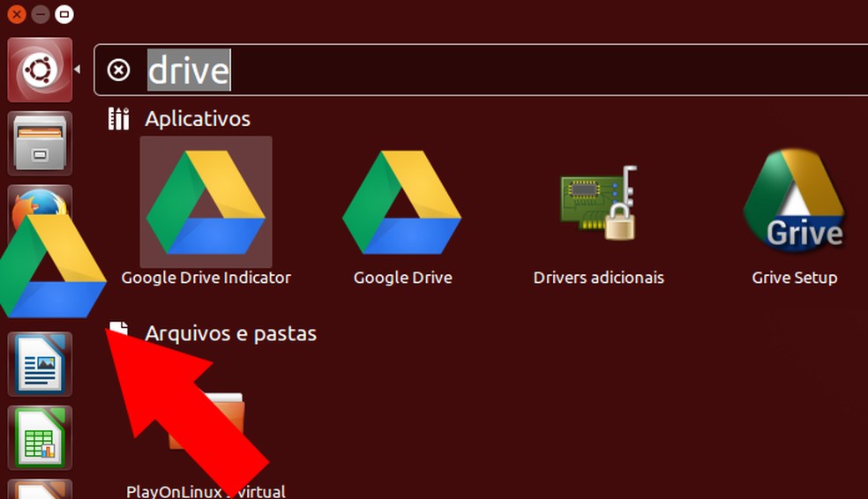868x499 pixels.
Task: Click the Google Drive Indicator label
Action: pos(206,278)
